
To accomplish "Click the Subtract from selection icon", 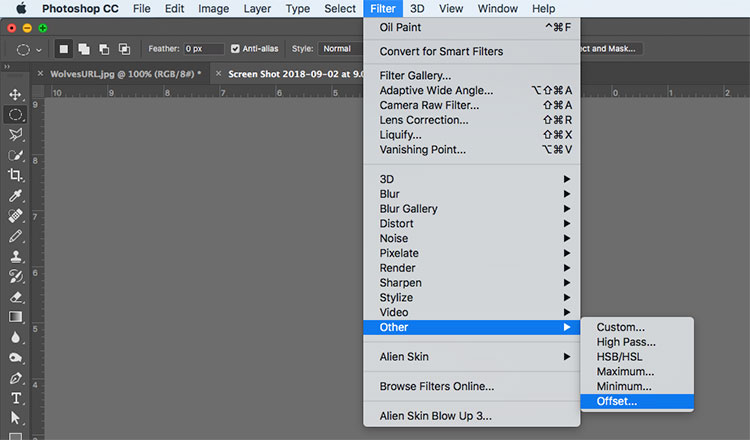I will point(104,49).
